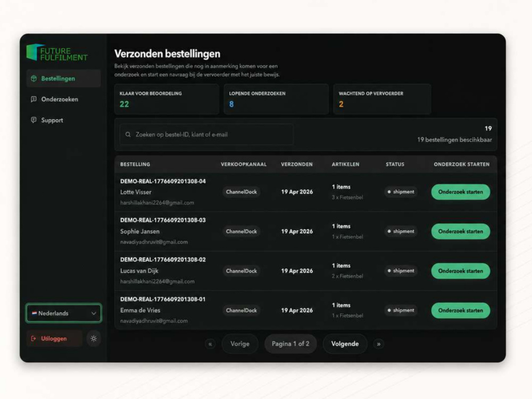Click the Verzonden bestellingen heading
Screen dimensions: 532x399
tap(167, 54)
